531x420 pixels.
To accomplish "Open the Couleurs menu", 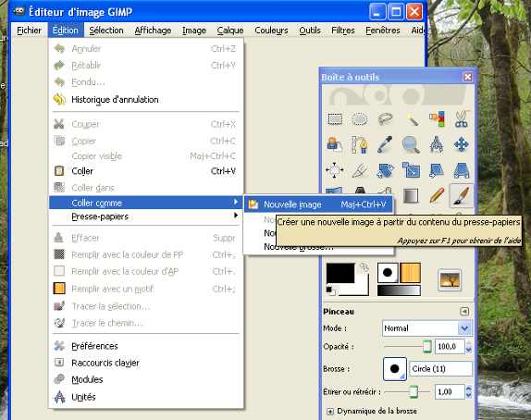I will click(x=271, y=31).
